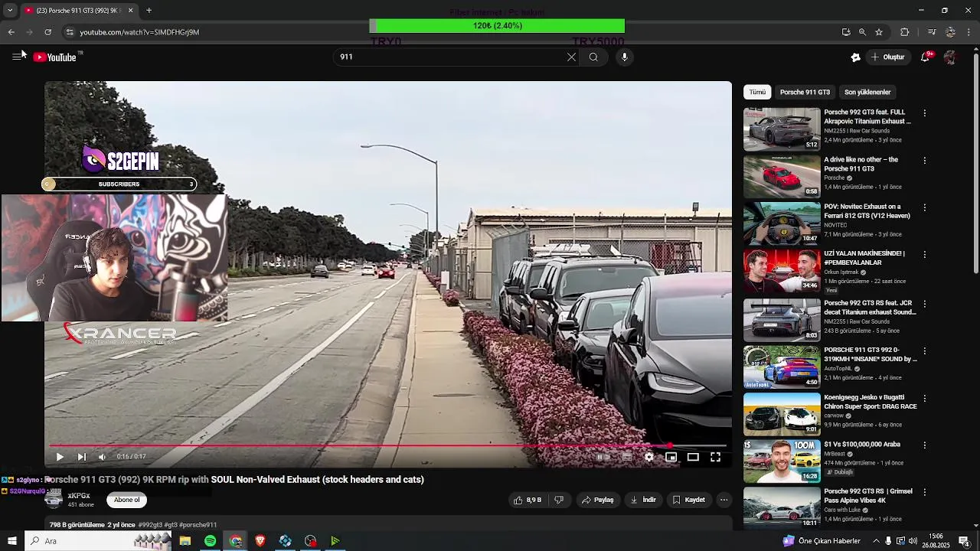This screenshot has height=551, width=980.
Task: Open options for 0-319KMH INSANE SOUND video
Action: tap(924, 350)
